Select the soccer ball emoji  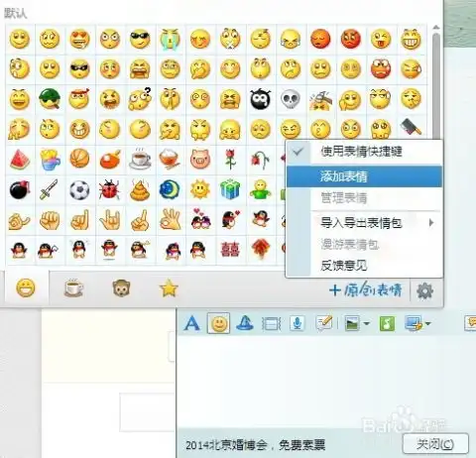tap(79, 190)
